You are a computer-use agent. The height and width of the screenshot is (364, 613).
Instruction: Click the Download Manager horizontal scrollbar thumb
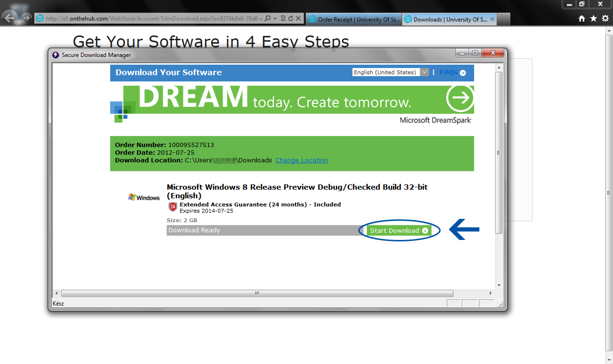click(x=257, y=293)
